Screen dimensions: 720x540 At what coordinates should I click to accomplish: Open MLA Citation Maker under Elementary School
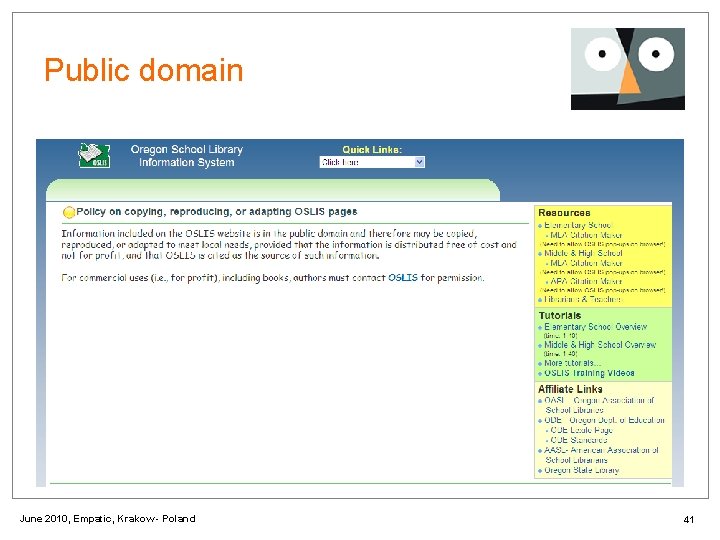[586, 235]
